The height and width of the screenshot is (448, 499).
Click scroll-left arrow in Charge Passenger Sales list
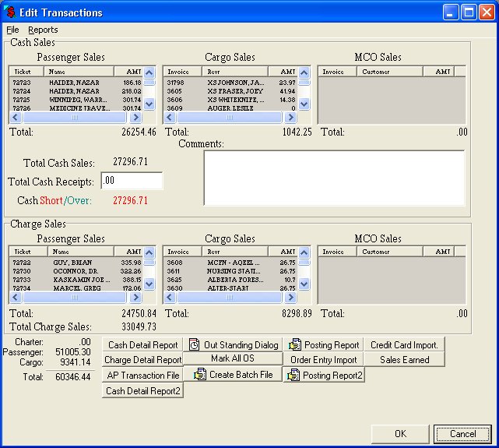(16, 298)
